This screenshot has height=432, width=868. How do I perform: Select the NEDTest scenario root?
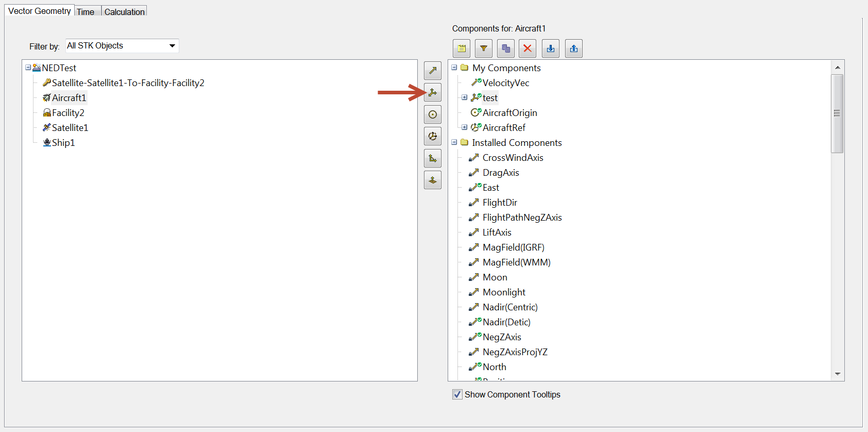coord(59,68)
